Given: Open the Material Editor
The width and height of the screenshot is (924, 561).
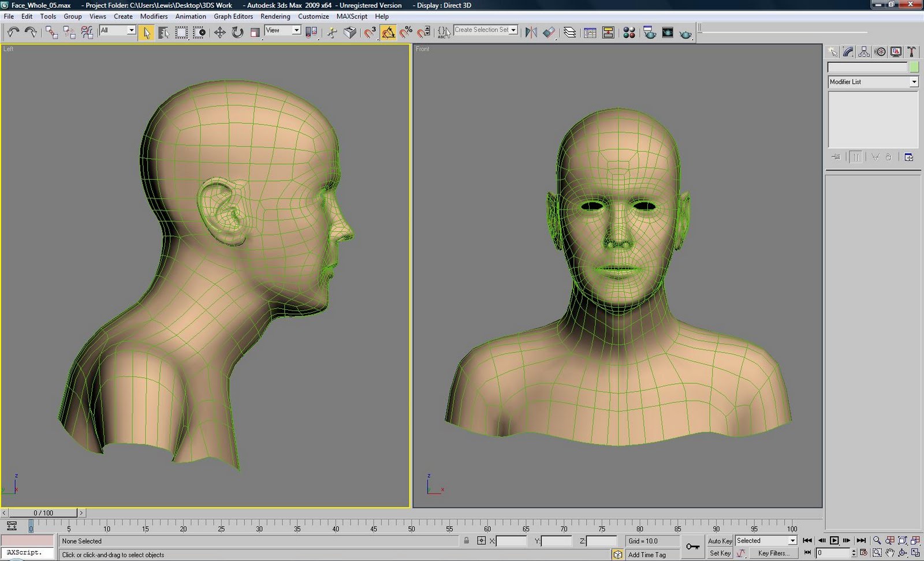Looking at the screenshot, I should (x=629, y=32).
